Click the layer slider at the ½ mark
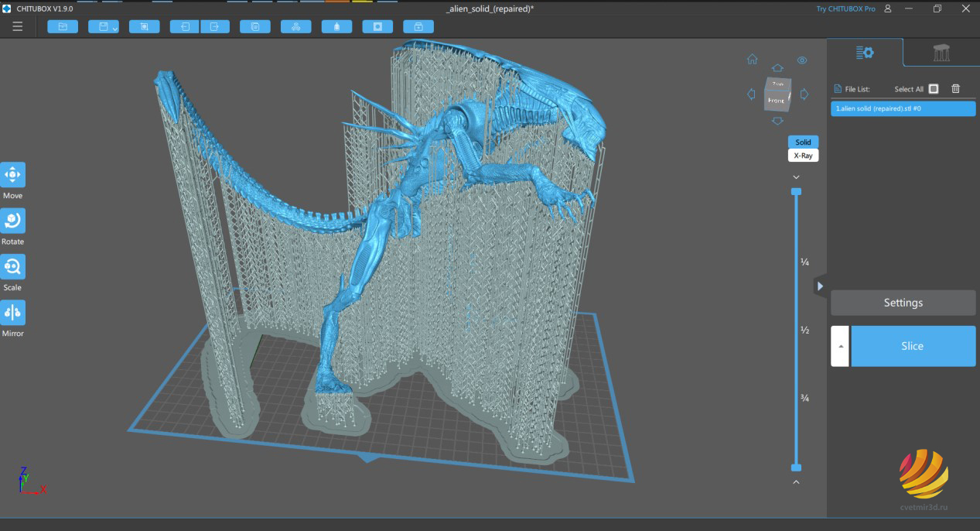Image resolution: width=980 pixels, height=531 pixels. 796,331
